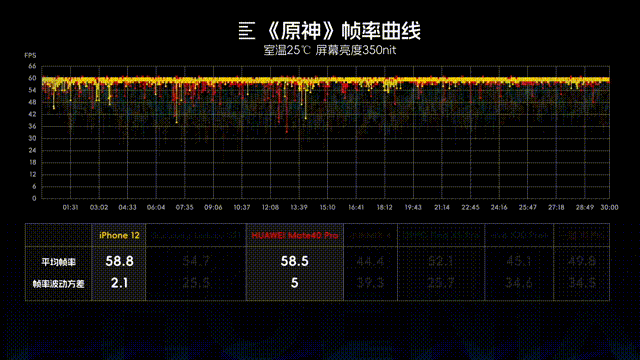Click the 06:04 time label
The width and height of the screenshot is (640, 360).
[156, 207]
